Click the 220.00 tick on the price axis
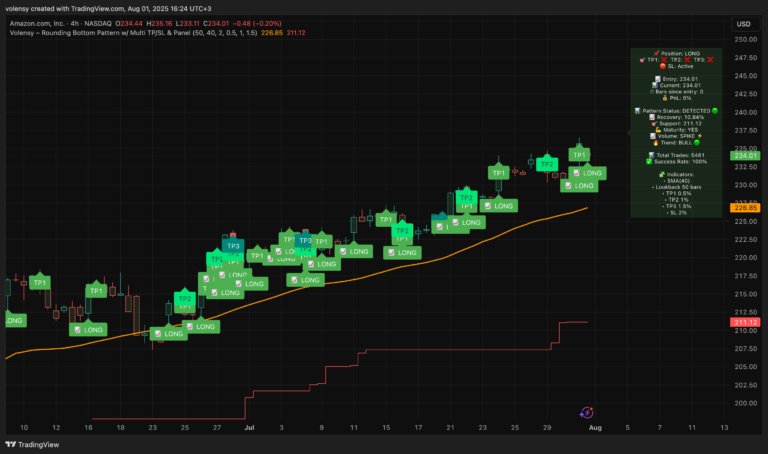This screenshot has width=768, height=454. (745, 258)
